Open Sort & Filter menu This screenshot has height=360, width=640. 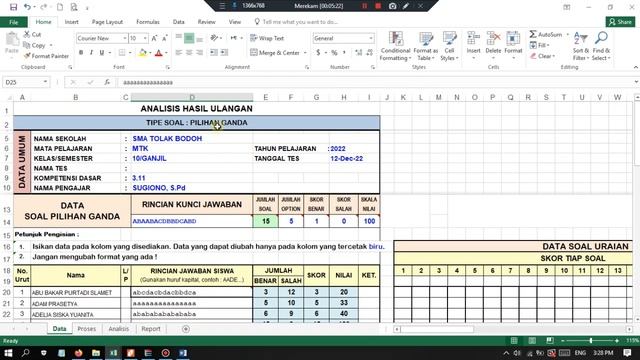point(580,46)
